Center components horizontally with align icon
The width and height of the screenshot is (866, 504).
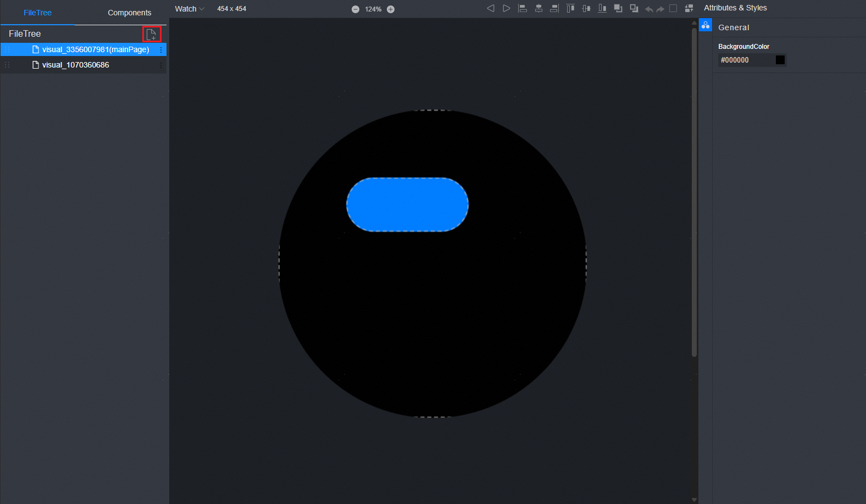(539, 8)
